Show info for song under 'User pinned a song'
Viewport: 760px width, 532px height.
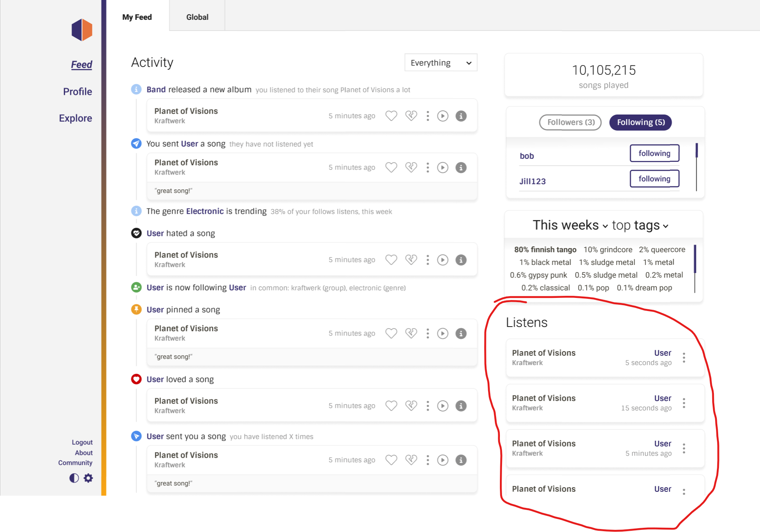point(461,333)
